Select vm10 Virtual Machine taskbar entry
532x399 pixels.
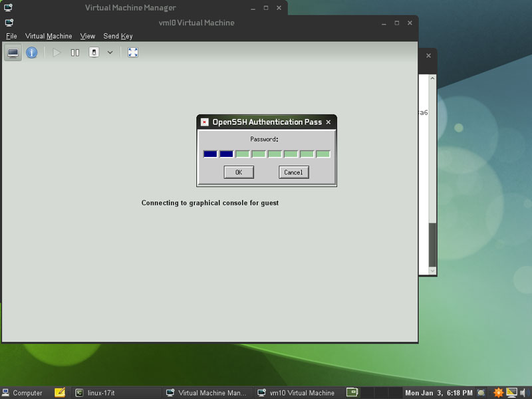tap(298, 393)
